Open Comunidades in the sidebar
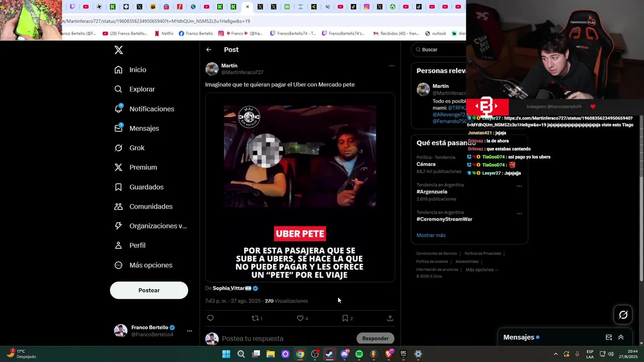This screenshot has height=362, width=644. [x=143, y=207]
